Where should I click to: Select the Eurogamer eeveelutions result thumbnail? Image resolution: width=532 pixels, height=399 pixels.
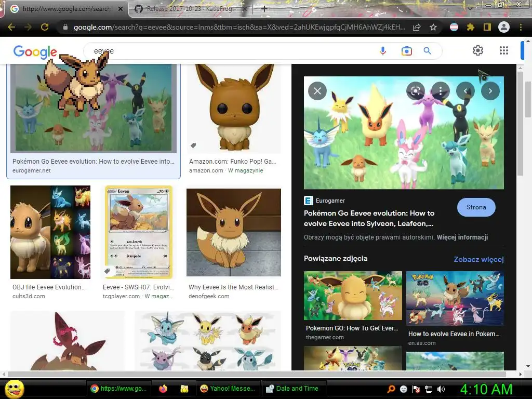(94, 108)
